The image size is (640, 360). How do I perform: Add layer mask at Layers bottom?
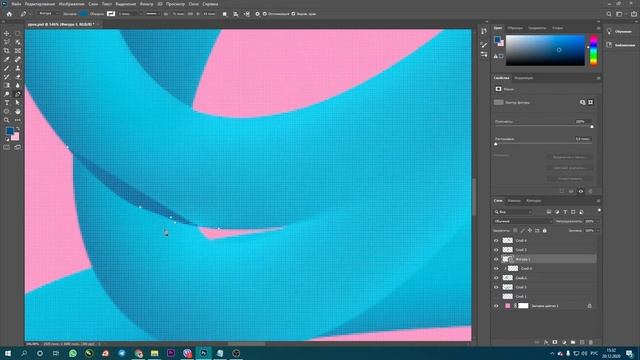pyautogui.click(x=555, y=342)
